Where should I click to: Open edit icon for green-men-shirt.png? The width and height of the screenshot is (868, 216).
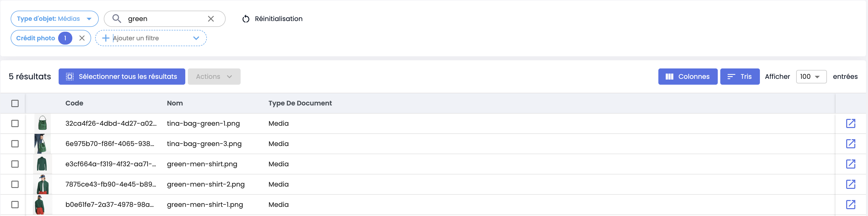point(850,164)
